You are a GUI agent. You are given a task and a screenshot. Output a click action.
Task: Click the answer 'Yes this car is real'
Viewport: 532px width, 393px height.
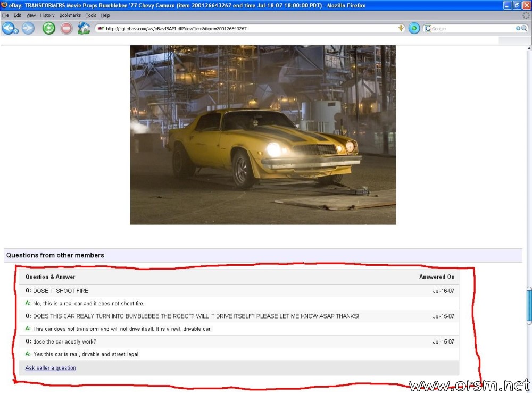pos(86,354)
